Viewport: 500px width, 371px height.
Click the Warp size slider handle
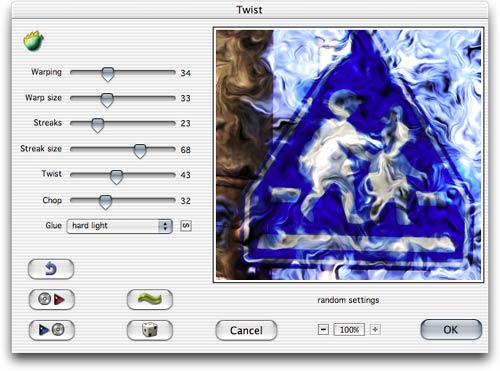pos(107,100)
